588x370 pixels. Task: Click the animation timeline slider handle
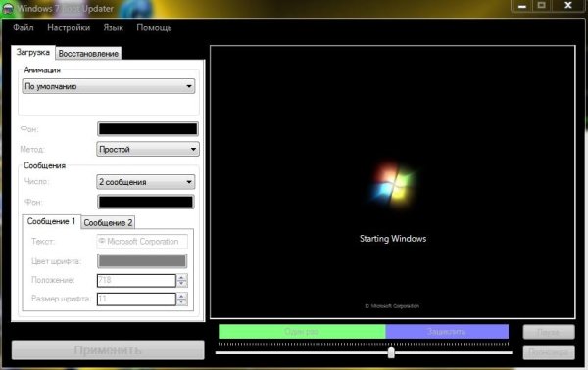[391, 352]
